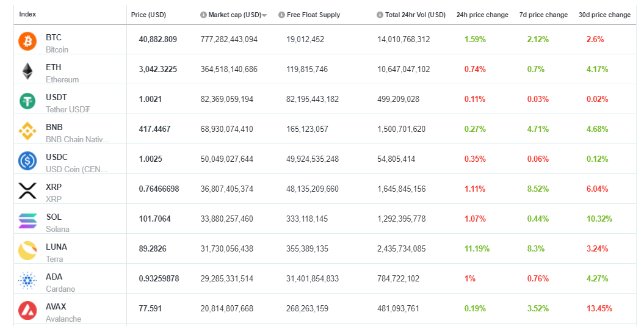Click the Tether green logo icon

point(27,101)
